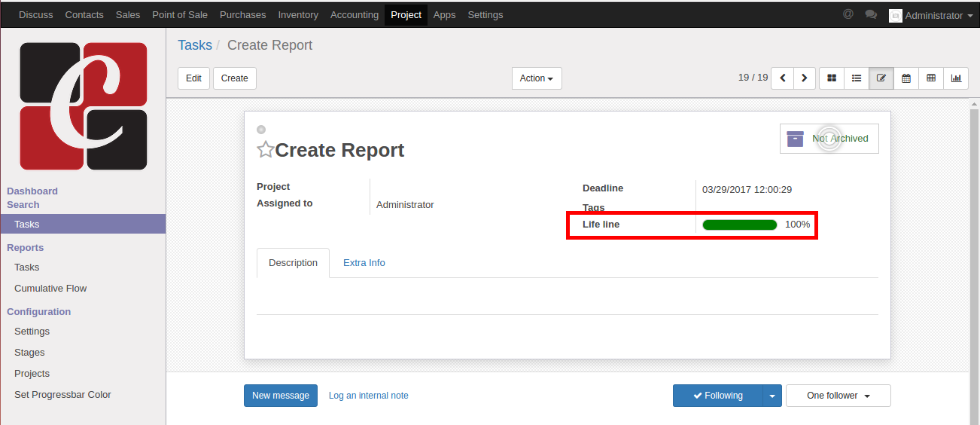The width and height of the screenshot is (980, 425).
Task: Open the Administrator user menu
Action: tap(930, 15)
